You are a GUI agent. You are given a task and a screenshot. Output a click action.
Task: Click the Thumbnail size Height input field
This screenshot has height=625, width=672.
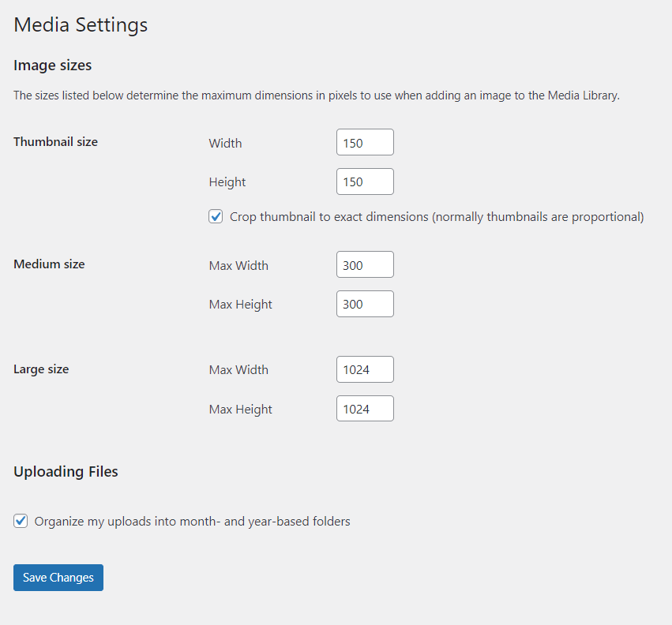point(365,182)
